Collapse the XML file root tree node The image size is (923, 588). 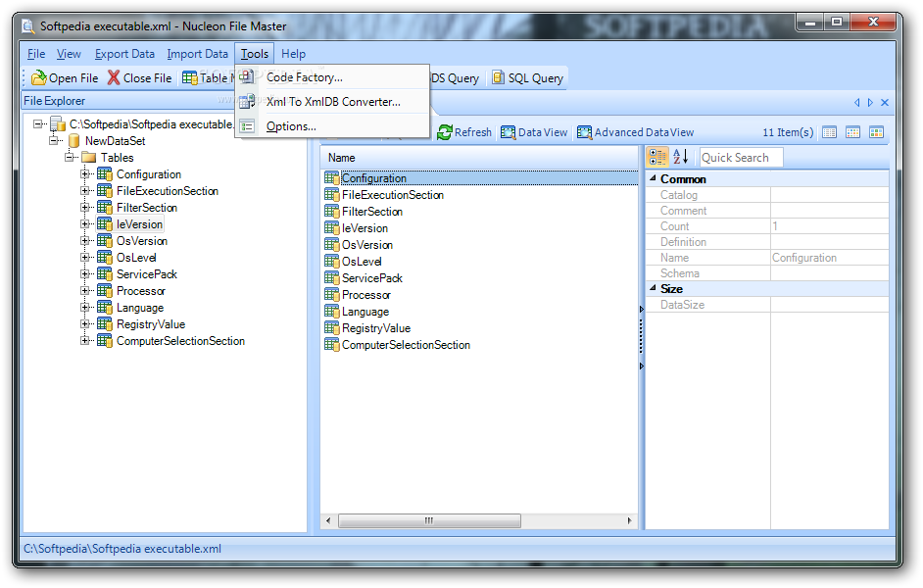[x=38, y=124]
